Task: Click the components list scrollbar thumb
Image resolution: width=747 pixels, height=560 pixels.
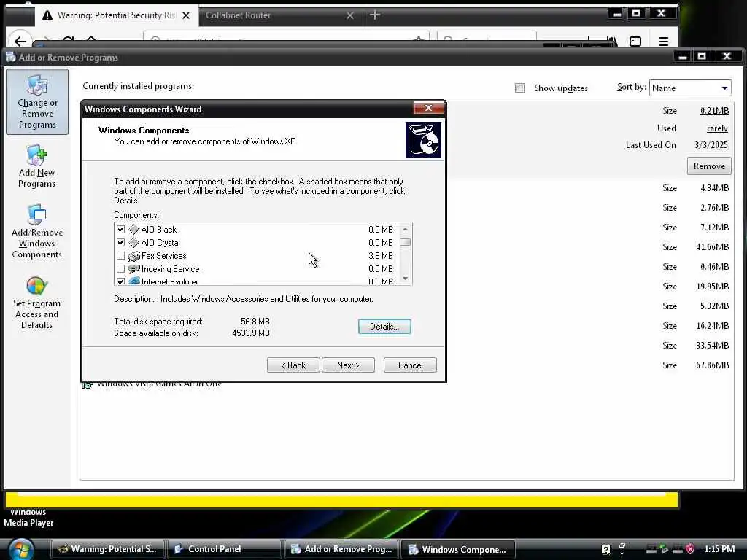Action: click(405, 242)
